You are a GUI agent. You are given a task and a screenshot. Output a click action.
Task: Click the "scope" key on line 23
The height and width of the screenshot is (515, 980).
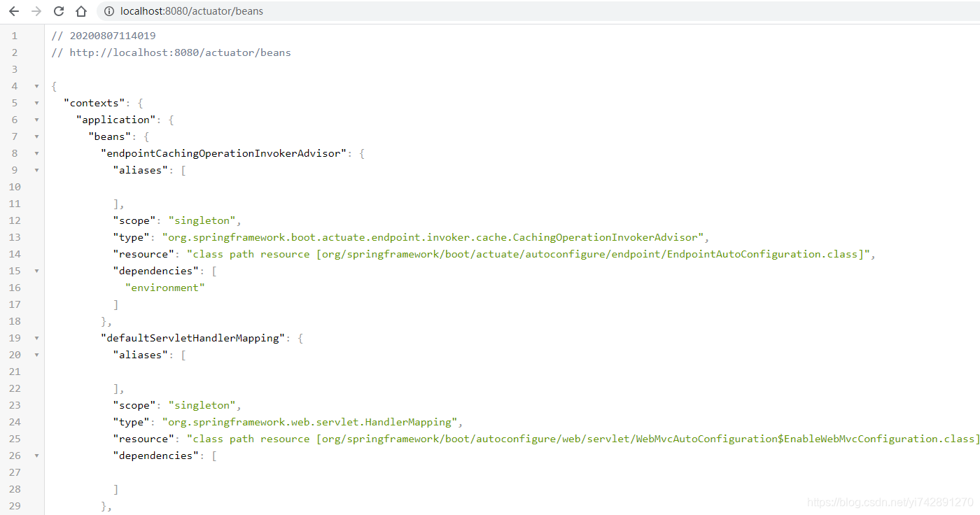[x=134, y=405]
